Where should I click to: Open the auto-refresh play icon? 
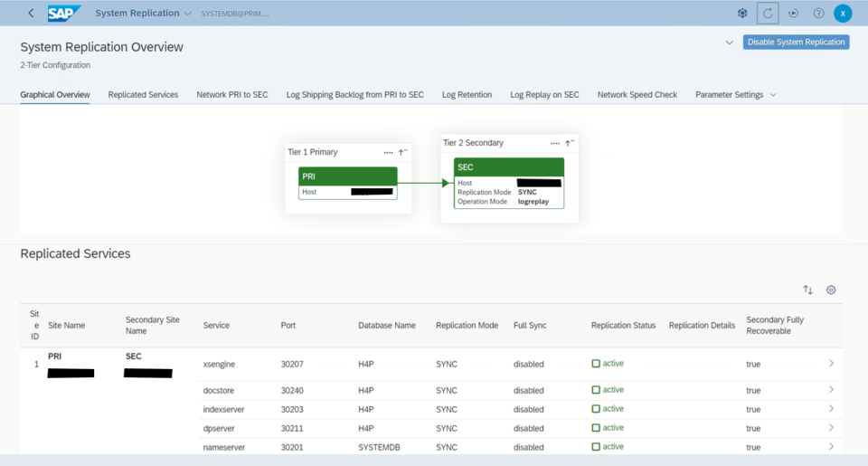(793, 14)
